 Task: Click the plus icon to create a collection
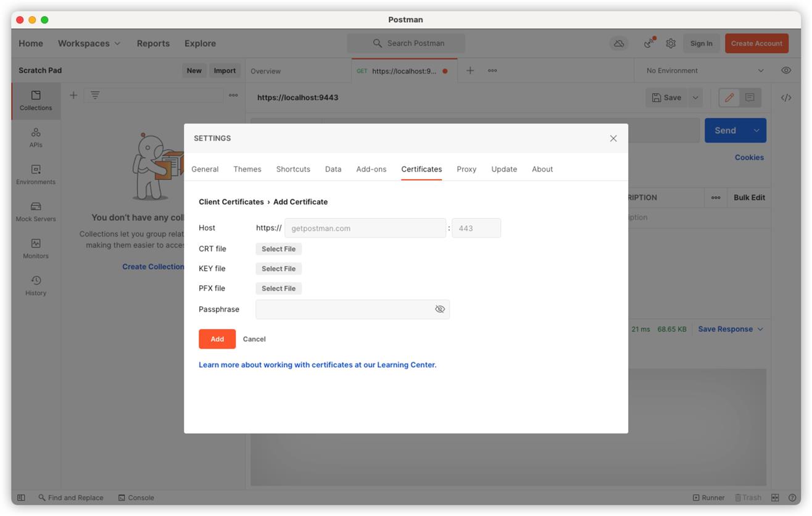73,95
